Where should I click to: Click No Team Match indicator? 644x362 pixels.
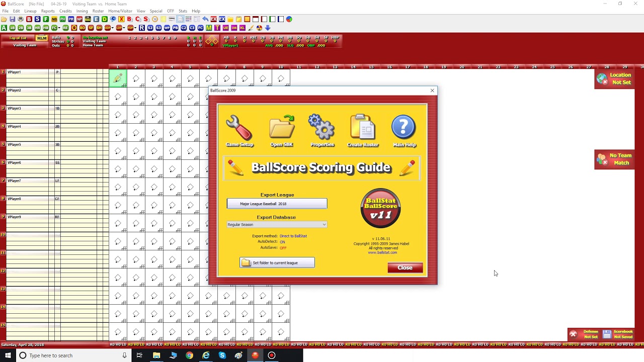click(614, 159)
